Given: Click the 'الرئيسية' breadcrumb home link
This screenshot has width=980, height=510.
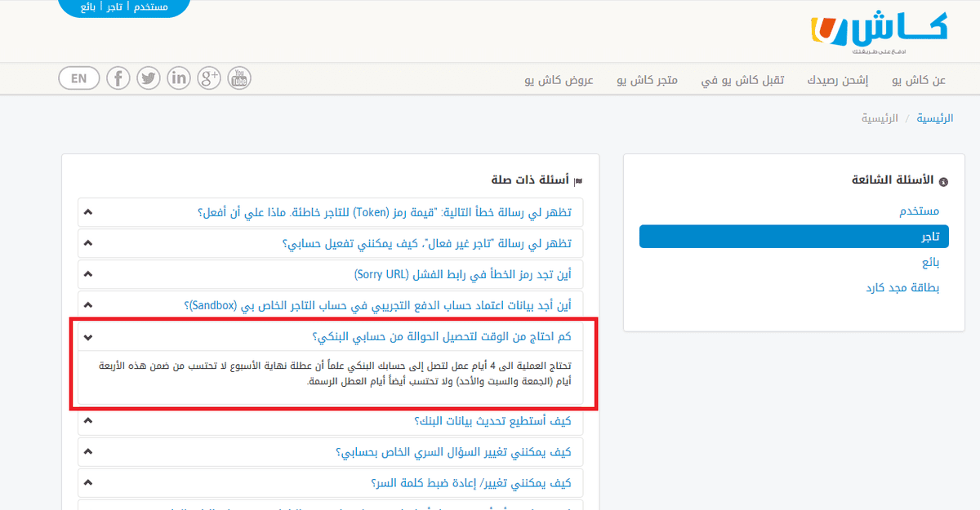Looking at the screenshot, I should click(x=934, y=118).
